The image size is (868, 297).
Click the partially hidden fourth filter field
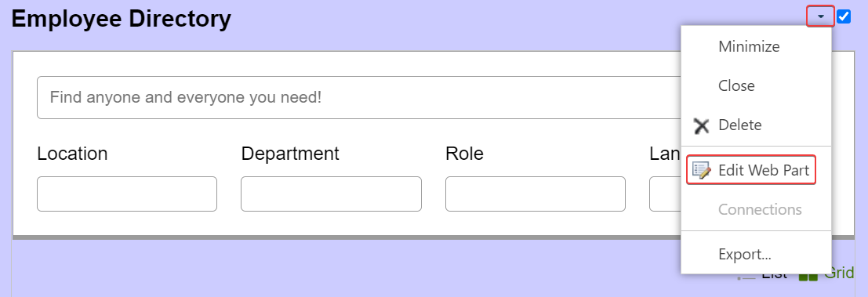pyautogui.click(x=666, y=194)
